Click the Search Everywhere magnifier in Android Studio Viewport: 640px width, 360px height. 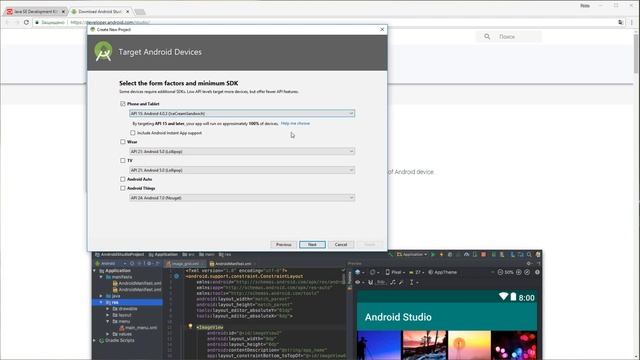[x=529, y=254]
